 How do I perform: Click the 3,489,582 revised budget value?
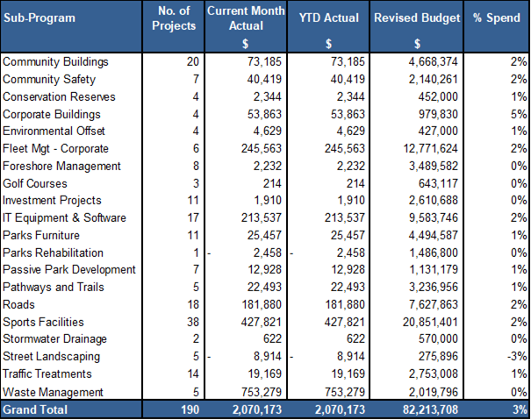tap(433, 167)
